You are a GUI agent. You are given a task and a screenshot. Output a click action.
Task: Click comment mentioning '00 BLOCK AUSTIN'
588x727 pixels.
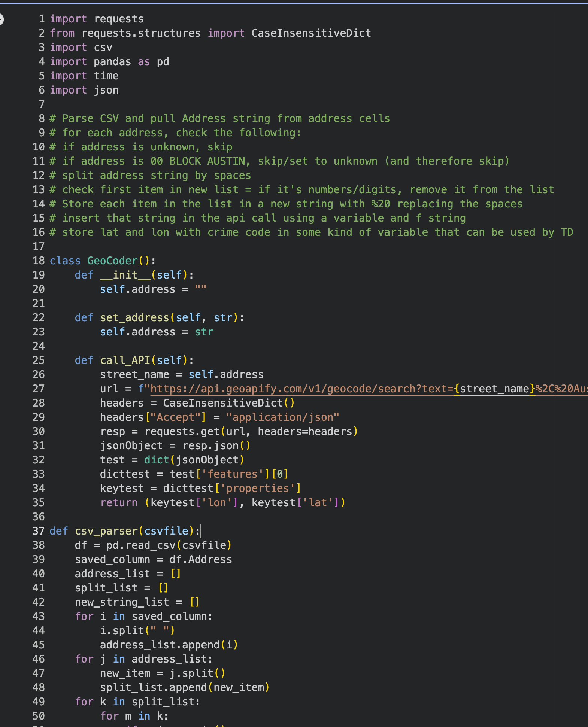[279, 161]
